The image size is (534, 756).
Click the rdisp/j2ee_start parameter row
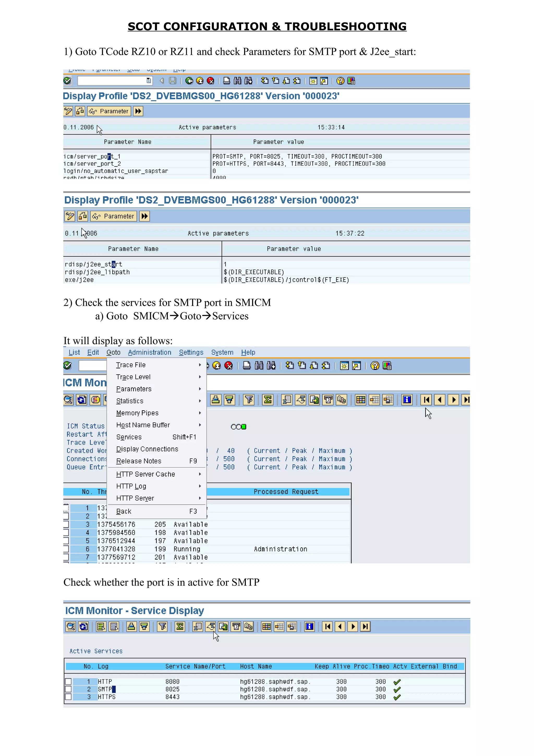(93, 264)
